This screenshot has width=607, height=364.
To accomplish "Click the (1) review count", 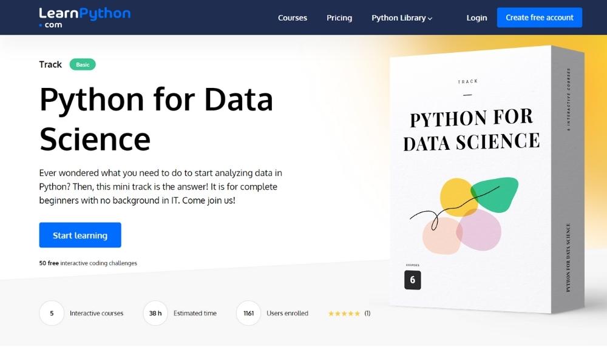I will (367, 313).
